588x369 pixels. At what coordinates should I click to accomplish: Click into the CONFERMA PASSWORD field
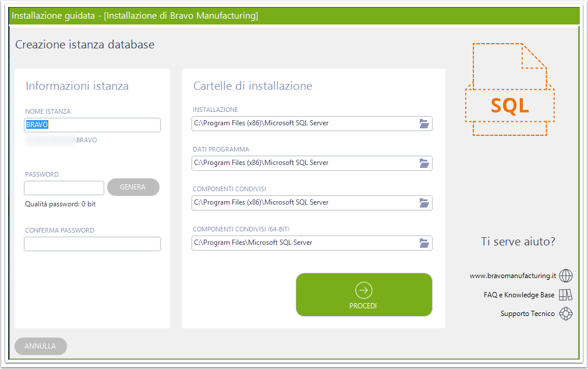(92, 244)
